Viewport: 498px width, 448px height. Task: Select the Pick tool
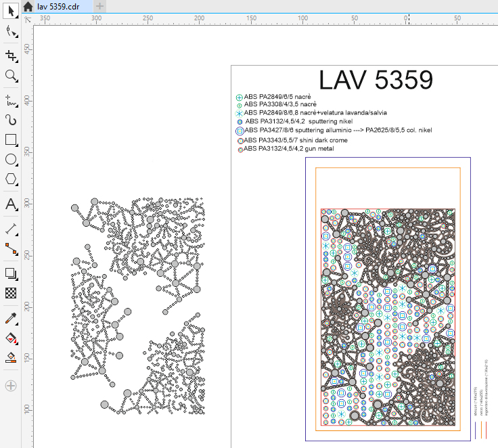click(11, 10)
